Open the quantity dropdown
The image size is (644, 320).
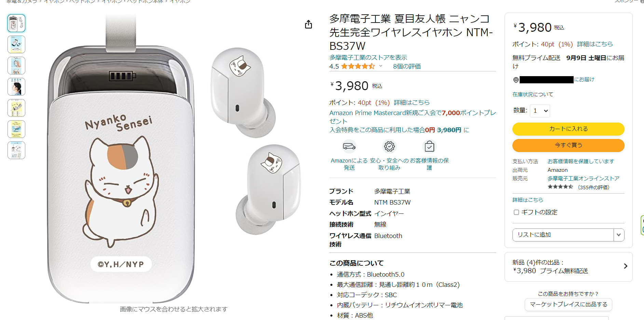540,111
